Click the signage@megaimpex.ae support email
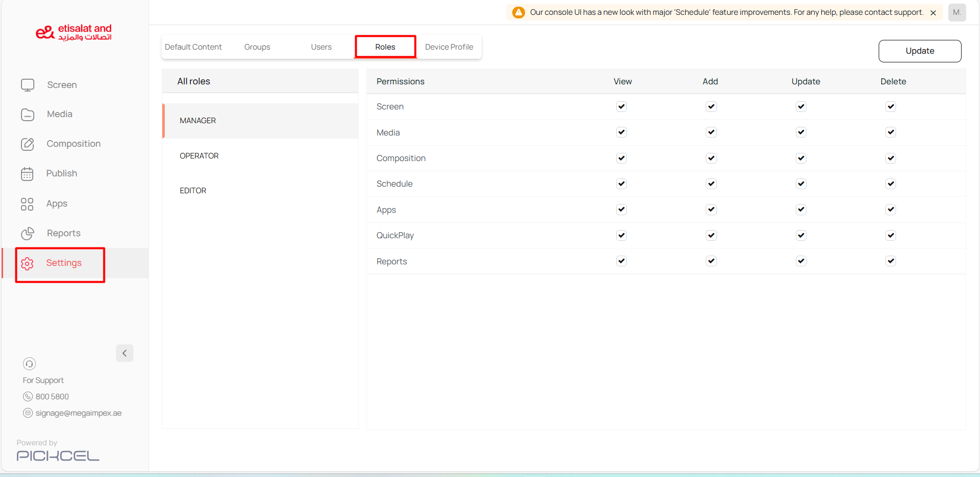The image size is (980, 477). 78,413
